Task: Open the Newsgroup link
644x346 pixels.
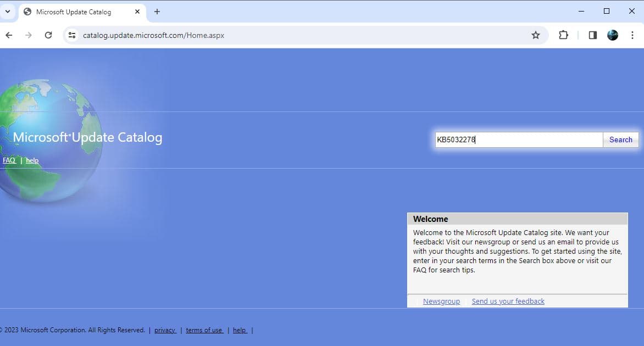Action: [x=442, y=302]
